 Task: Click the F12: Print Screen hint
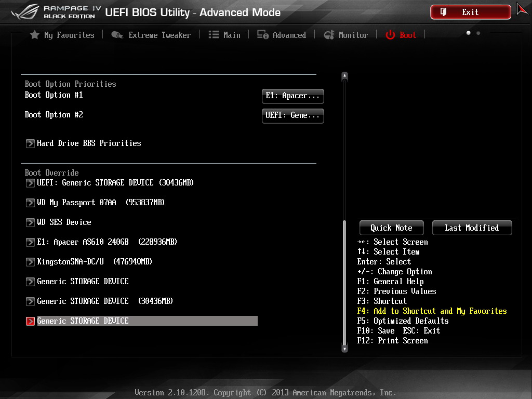[393, 340]
